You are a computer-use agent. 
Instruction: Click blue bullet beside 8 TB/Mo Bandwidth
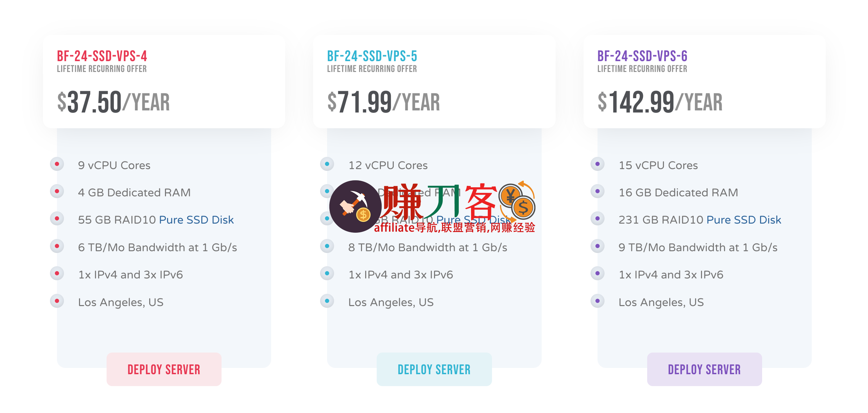pyautogui.click(x=327, y=246)
